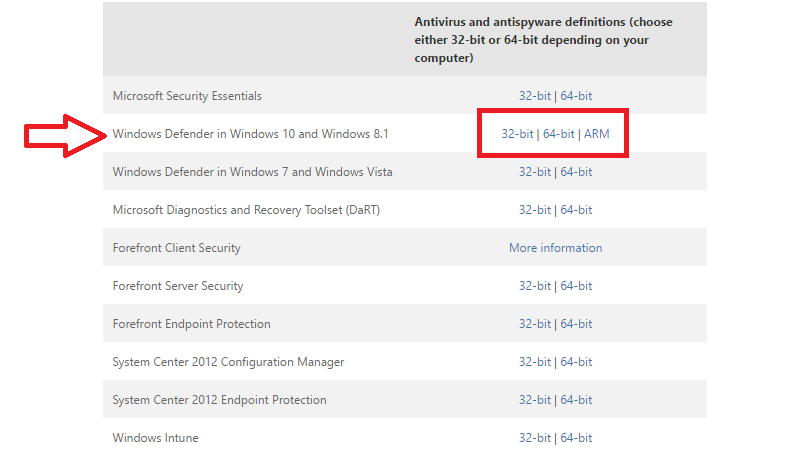Open 32-bit link for System Center 2012 Configuration Manager

(x=535, y=361)
